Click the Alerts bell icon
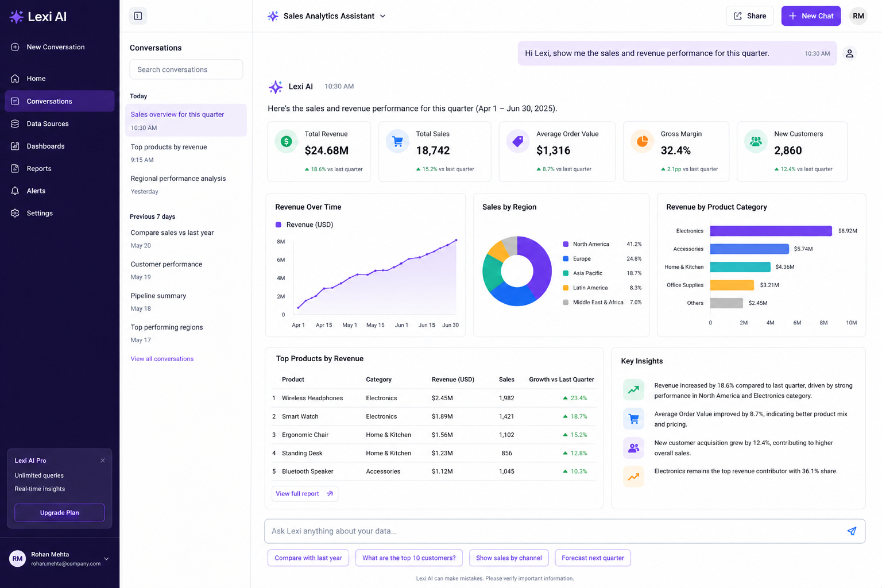Viewport: 882px width, 588px height. click(x=15, y=191)
